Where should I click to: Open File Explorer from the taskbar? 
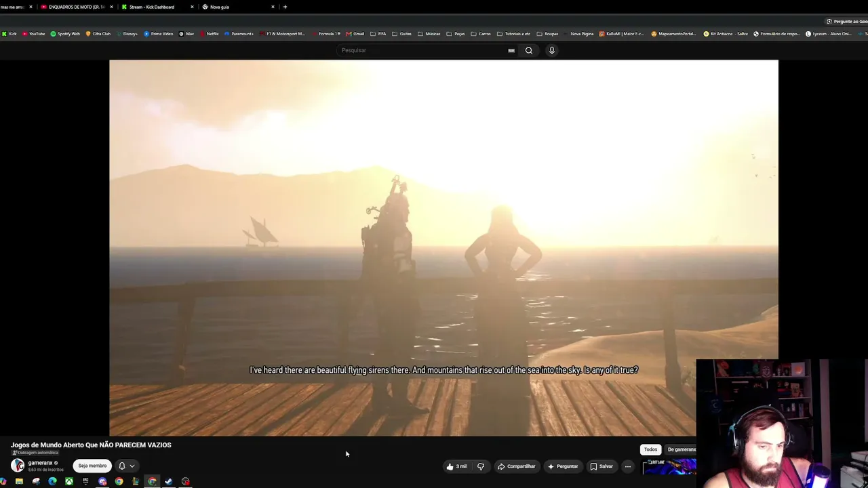coord(19,481)
